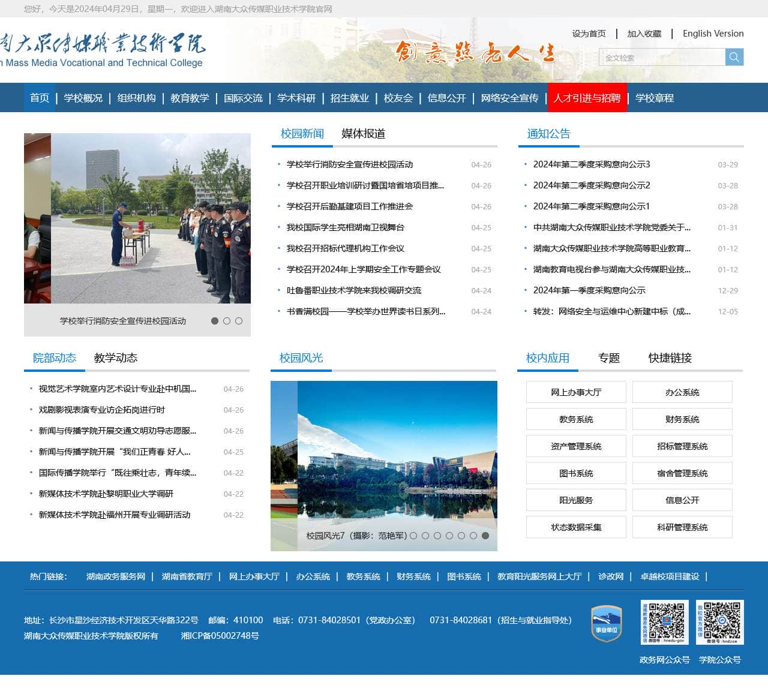Image resolution: width=768 pixels, height=700 pixels.
Task: Select the third news carousel dot
Action: click(x=239, y=321)
